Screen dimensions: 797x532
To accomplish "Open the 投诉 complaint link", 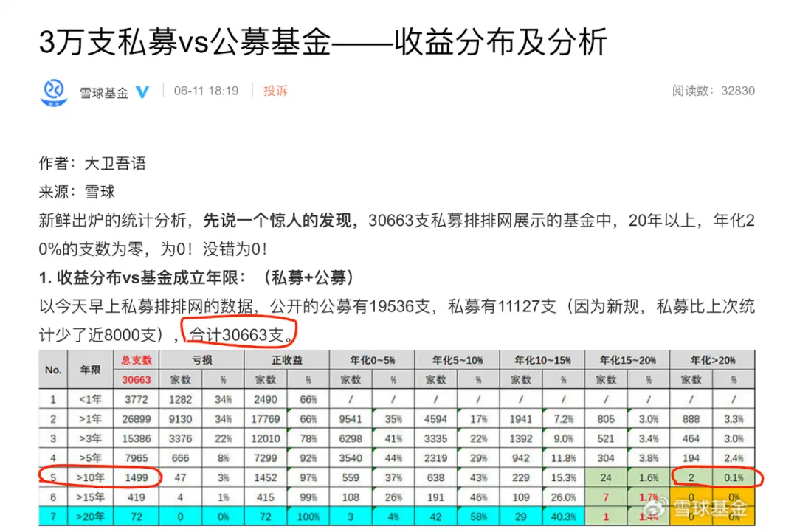I will (x=275, y=91).
